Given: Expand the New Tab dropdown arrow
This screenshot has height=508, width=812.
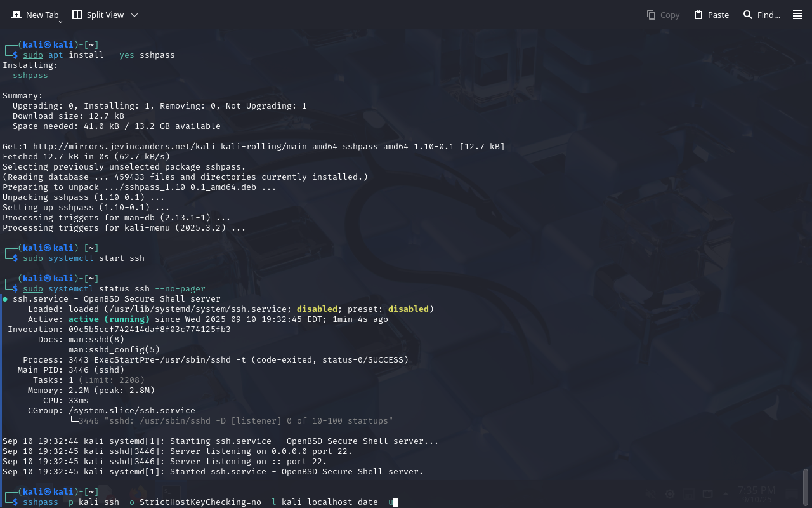Looking at the screenshot, I should 61,22.
